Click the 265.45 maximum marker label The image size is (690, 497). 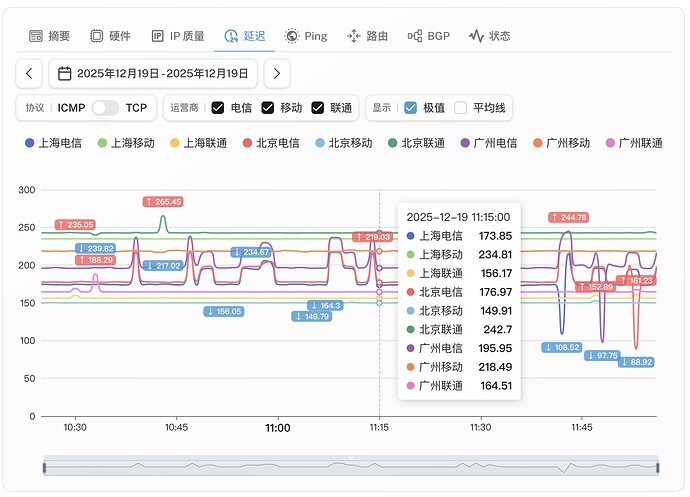(x=163, y=202)
